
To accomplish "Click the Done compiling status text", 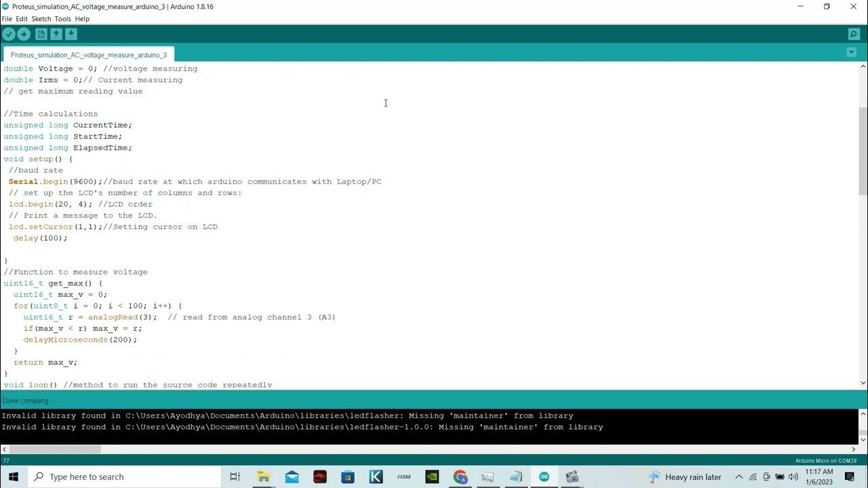I will (26, 401).
